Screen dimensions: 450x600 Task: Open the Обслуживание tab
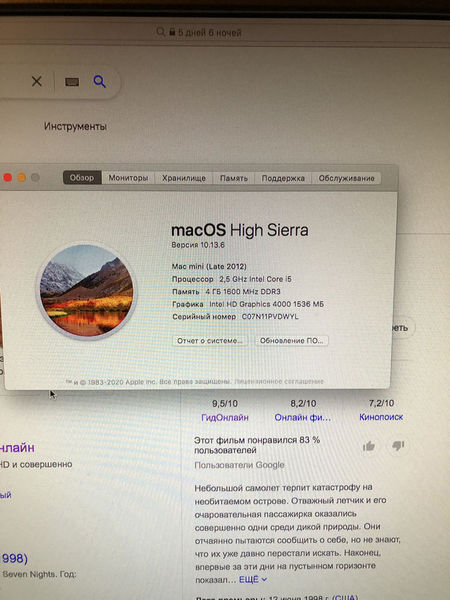coord(346,178)
